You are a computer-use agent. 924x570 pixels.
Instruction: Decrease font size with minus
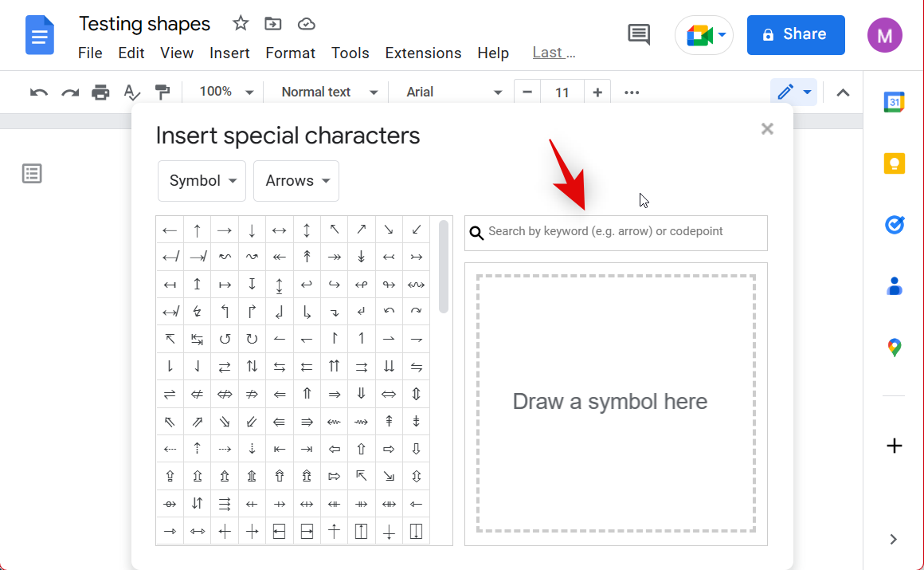pos(527,92)
